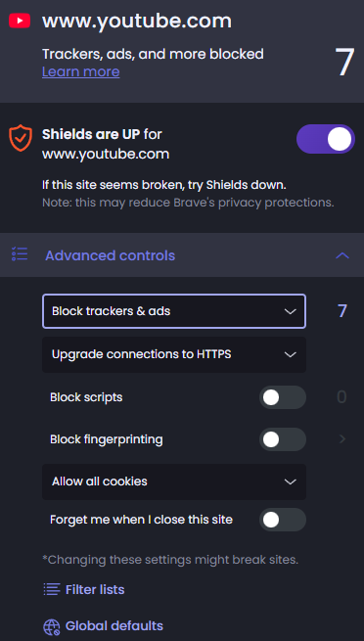Collapse Advanced controls with the chevron
The image size is (364, 641).
tap(342, 255)
